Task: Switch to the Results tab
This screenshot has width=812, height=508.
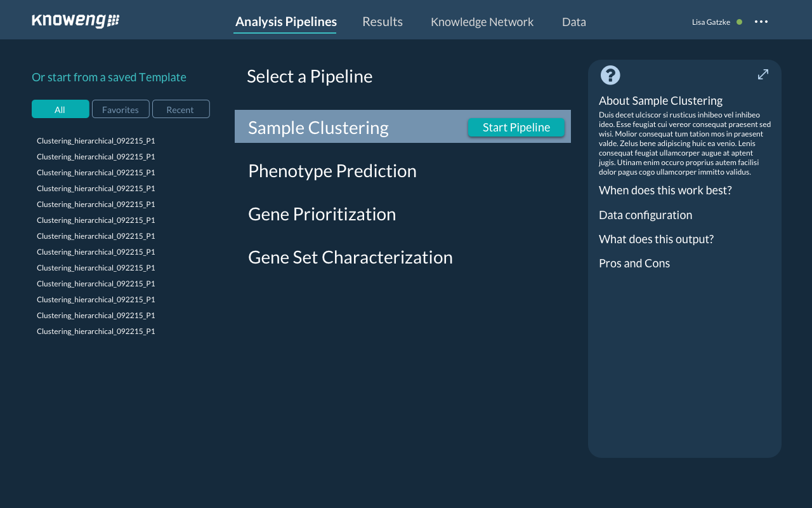Action: point(382,22)
